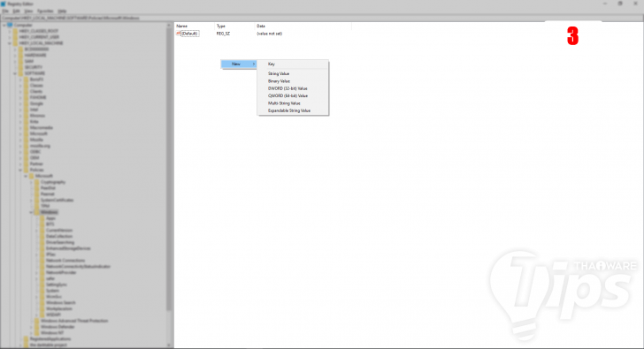This screenshot has height=349, width=644.
Task: Expand the HKEY_CLASSES_ROOT hive
Action: (x=10, y=31)
